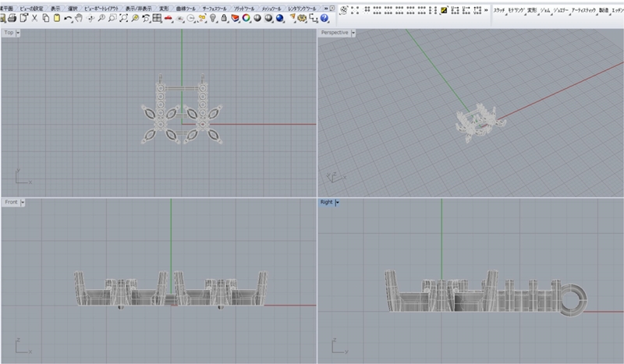Click the color wheel properties icon
This screenshot has height=364, width=624.
tap(246, 18)
